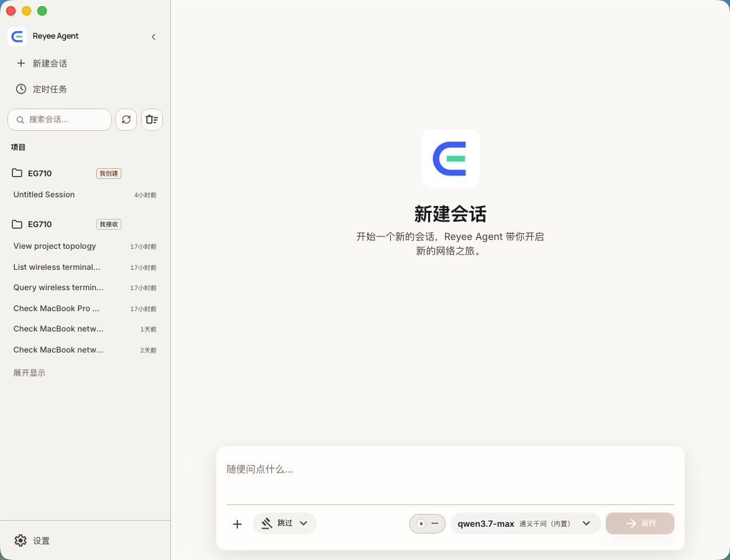Expand the list with 展开显示
Screen dimensions: 730x560
pos(29,373)
